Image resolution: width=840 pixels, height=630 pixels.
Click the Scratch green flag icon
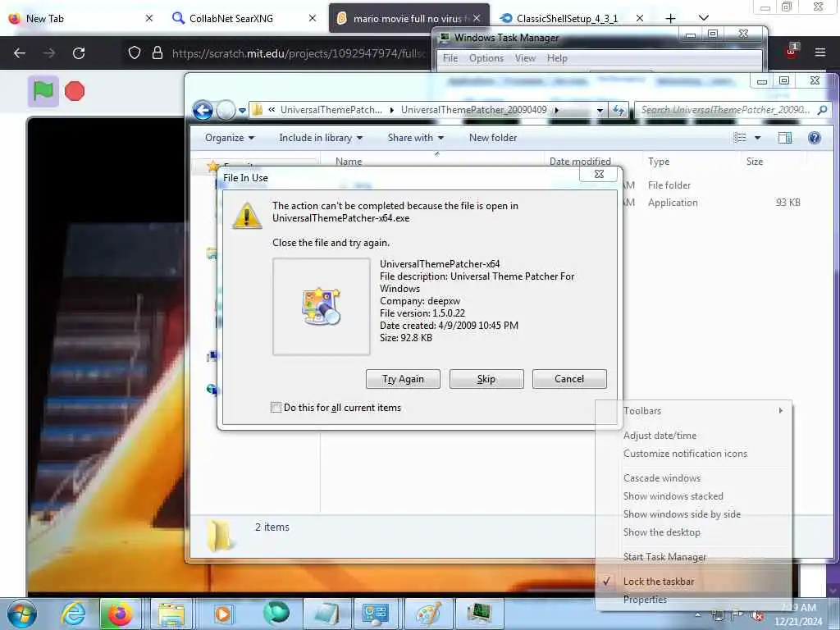pyautogui.click(x=43, y=91)
